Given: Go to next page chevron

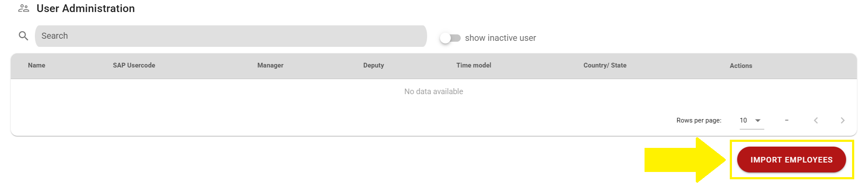Looking at the screenshot, I should pyautogui.click(x=843, y=120).
